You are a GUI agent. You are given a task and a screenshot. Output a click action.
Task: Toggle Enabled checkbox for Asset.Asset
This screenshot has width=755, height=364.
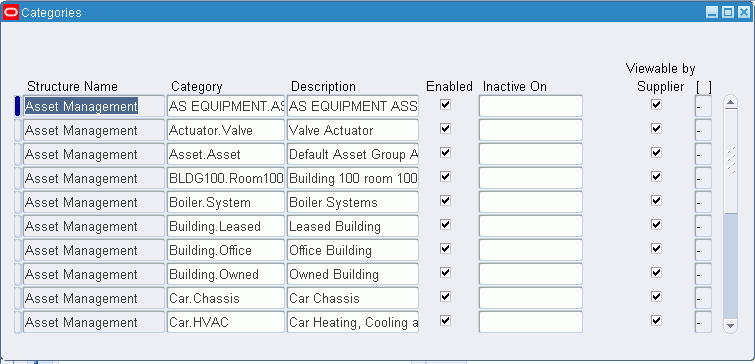pos(445,153)
